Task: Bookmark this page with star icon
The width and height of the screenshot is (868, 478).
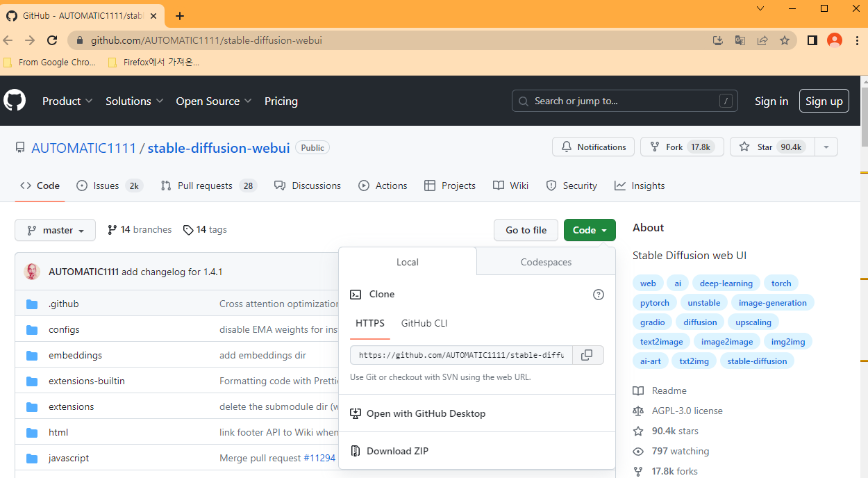Action: click(x=785, y=40)
